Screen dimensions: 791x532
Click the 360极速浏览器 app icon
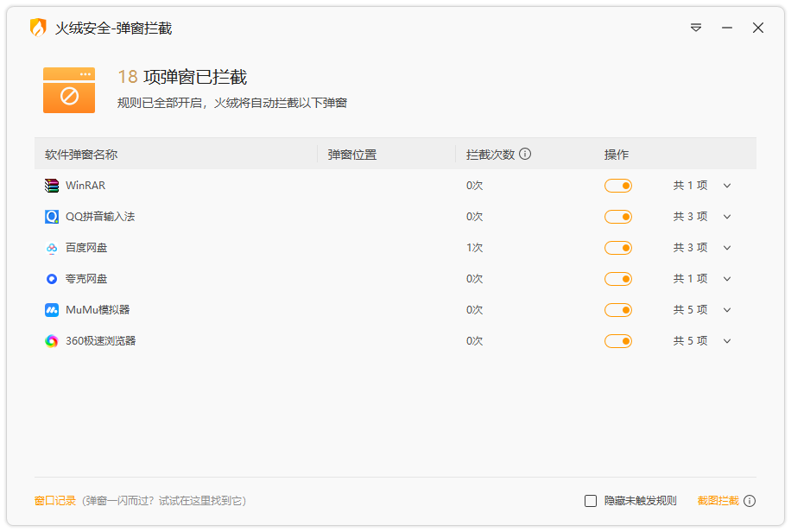pyautogui.click(x=50, y=340)
